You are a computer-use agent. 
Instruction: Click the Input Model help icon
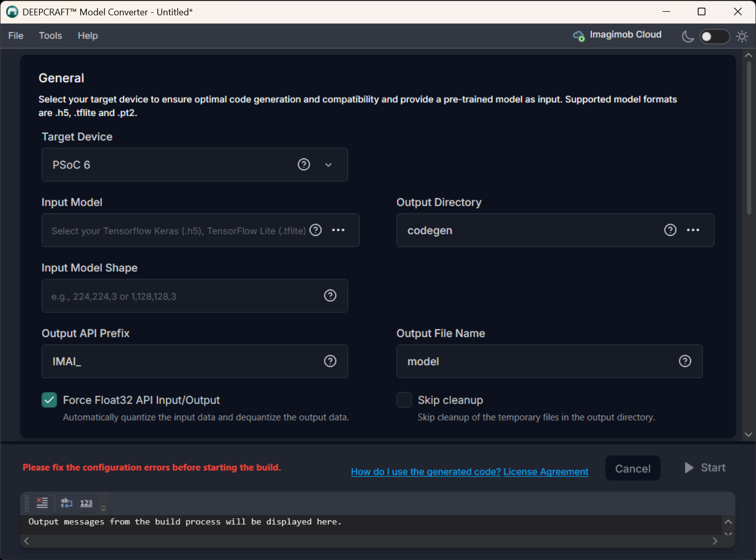[316, 230]
